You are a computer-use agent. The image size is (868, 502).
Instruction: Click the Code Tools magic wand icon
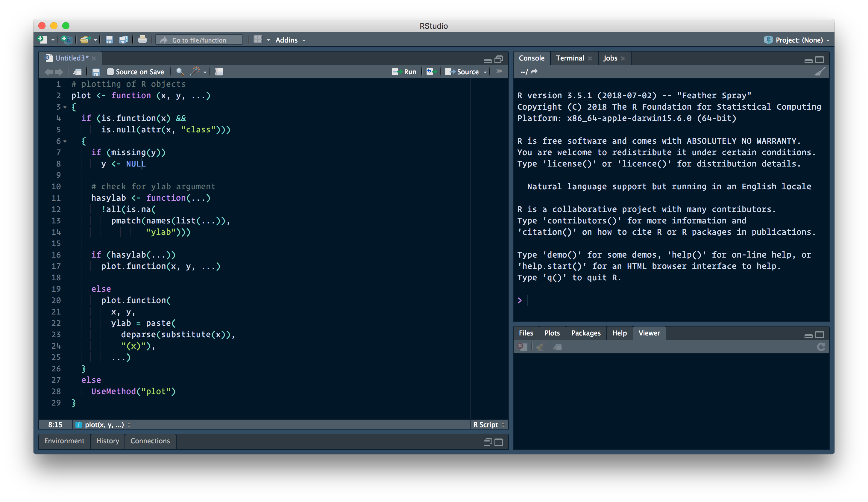click(x=195, y=71)
